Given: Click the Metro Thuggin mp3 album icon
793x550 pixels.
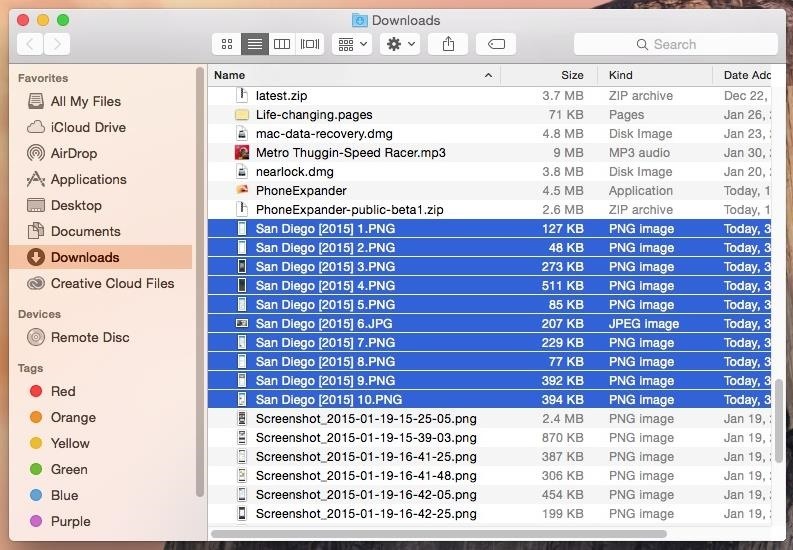Looking at the screenshot, I should (x=242, y=153).
